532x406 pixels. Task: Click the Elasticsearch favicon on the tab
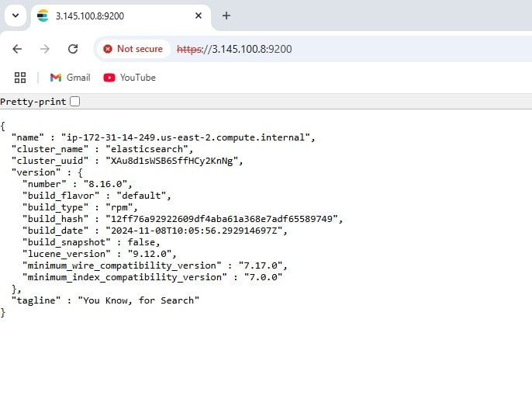pyautogui.click(x=43, y=16)
